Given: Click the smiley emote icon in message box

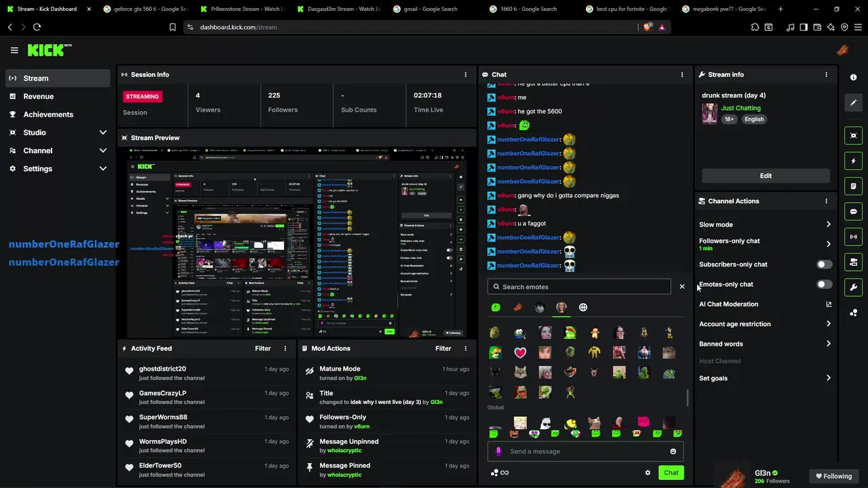Looking at the screenshot, I should pyautogui.click(x=673, y=451).
